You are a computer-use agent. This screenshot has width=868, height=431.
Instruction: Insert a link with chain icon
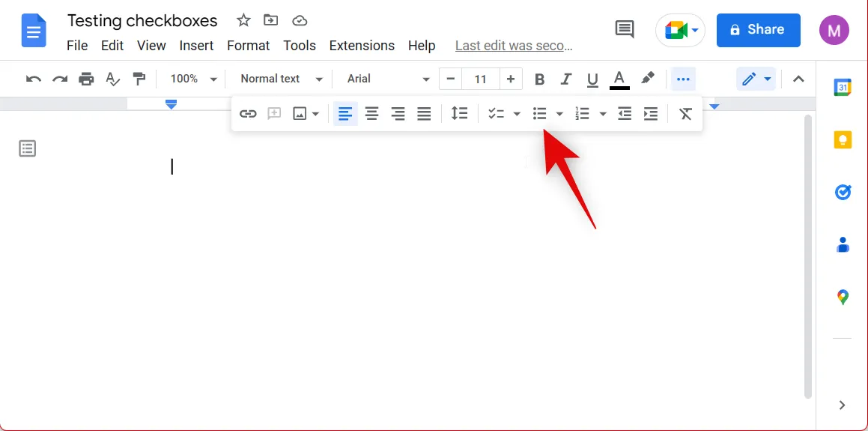point(247,114)
